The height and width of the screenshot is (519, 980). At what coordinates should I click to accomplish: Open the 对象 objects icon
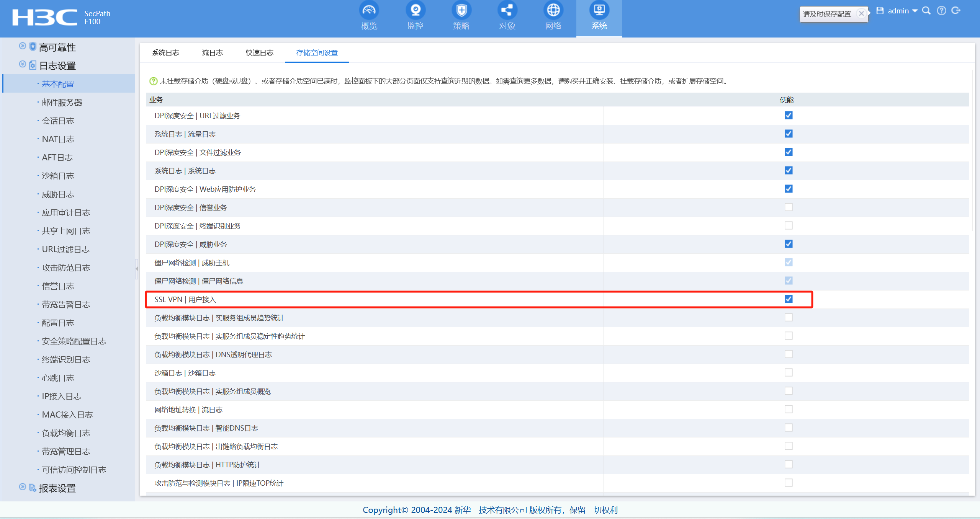click(x=507, y=11)
